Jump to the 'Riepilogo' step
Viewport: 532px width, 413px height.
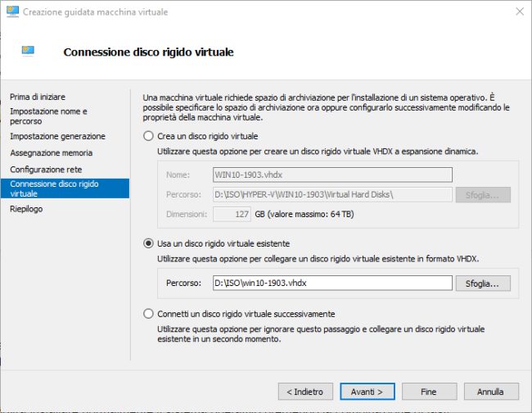[x=26, y=209]
